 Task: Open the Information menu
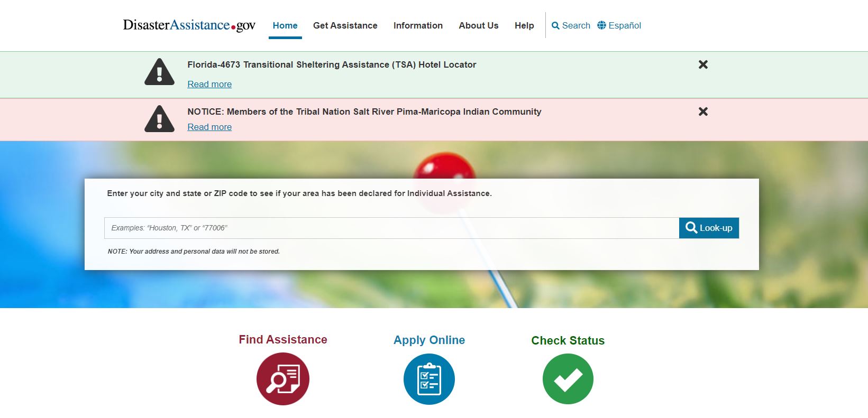tap(418, 25)
